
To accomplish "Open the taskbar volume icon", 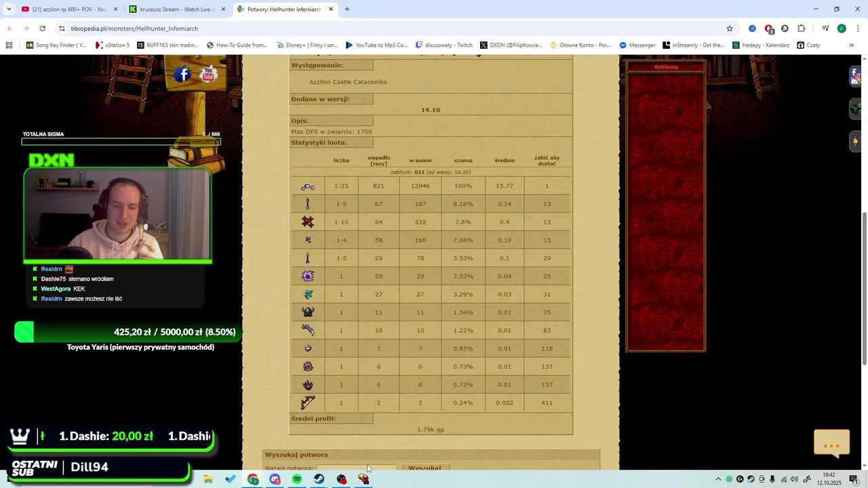I will point(794,479).
